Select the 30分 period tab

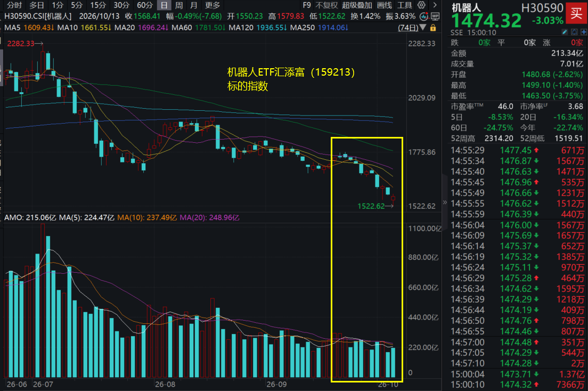(x=121, y=5)
